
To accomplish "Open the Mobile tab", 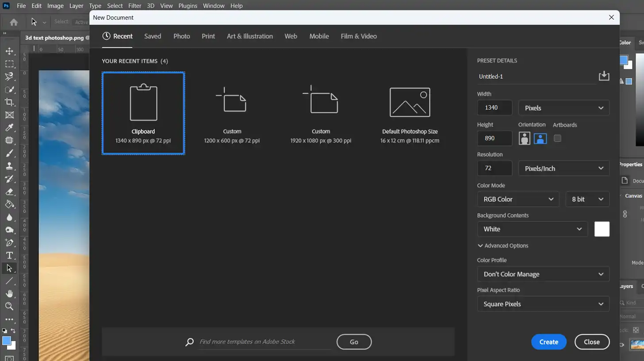I will coord(319,36).
